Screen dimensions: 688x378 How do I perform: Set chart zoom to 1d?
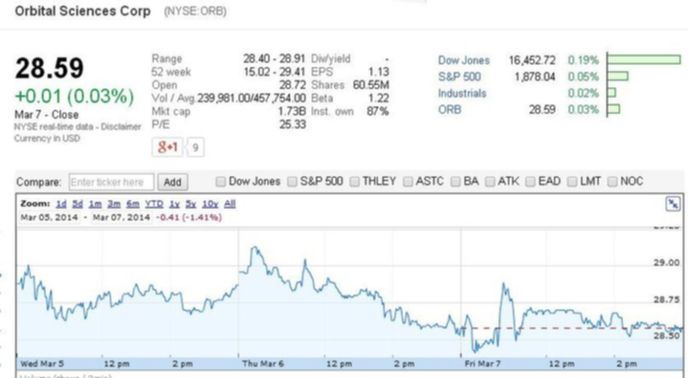pyautogui.click(x=61, y=204)
